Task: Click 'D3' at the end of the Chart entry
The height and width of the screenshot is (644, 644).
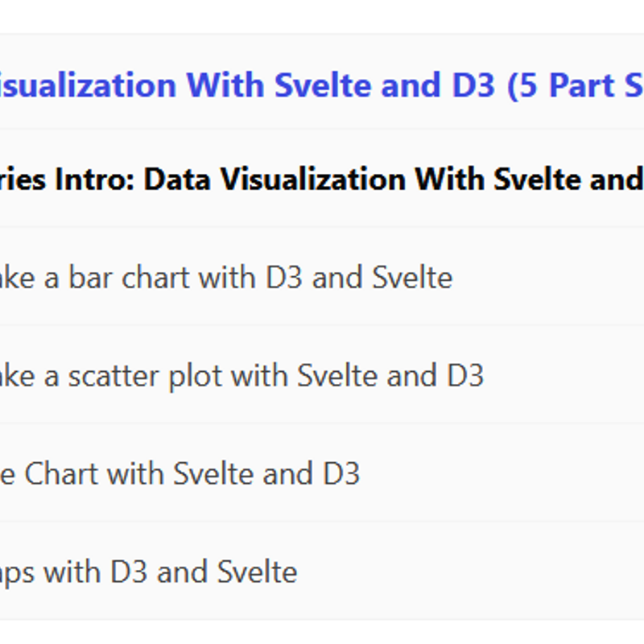Action: click(340, 474)
